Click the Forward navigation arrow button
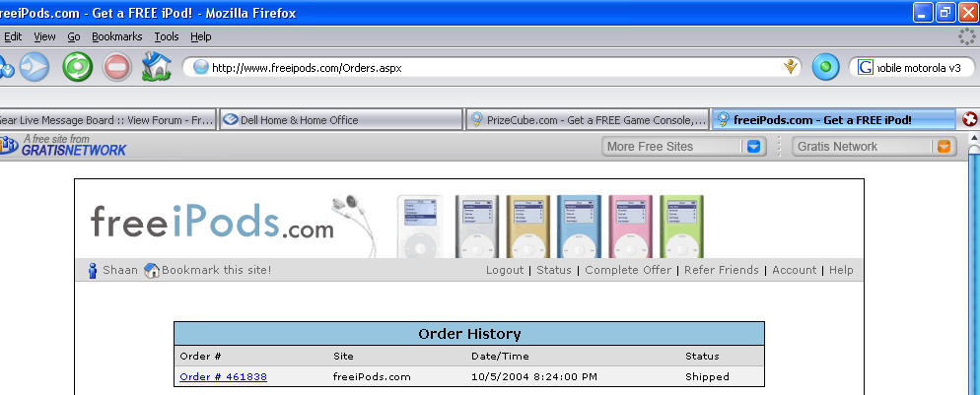The image size is (980, 395). pos(35,67)
